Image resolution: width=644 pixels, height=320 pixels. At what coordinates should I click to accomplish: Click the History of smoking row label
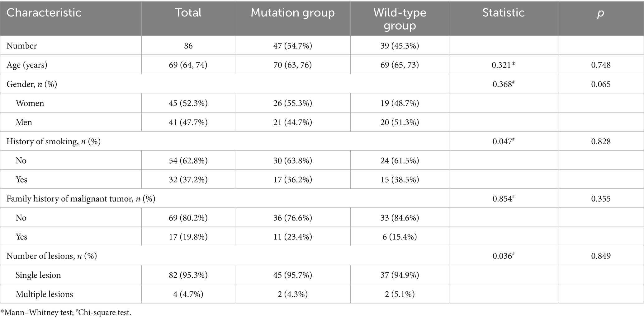point(54,141)
